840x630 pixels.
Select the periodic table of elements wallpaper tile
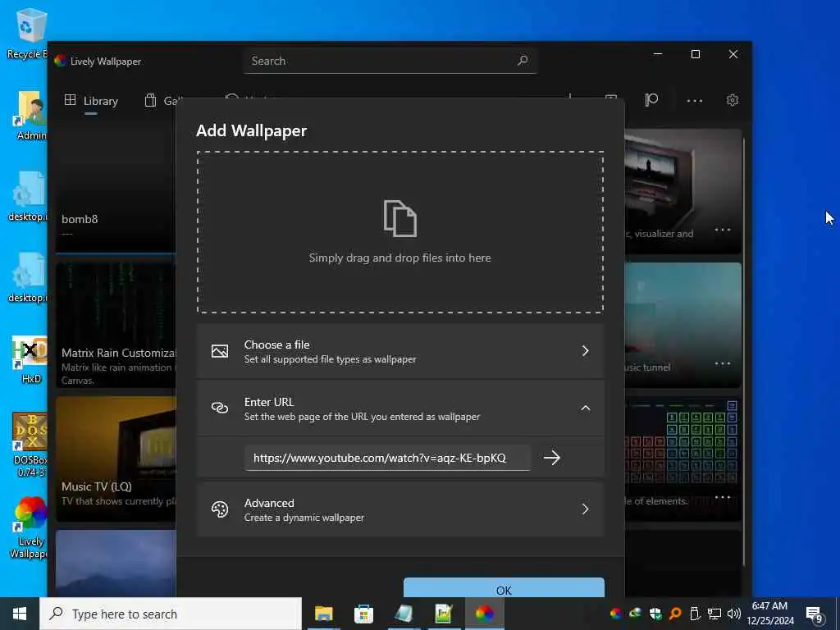pos(683,459)
